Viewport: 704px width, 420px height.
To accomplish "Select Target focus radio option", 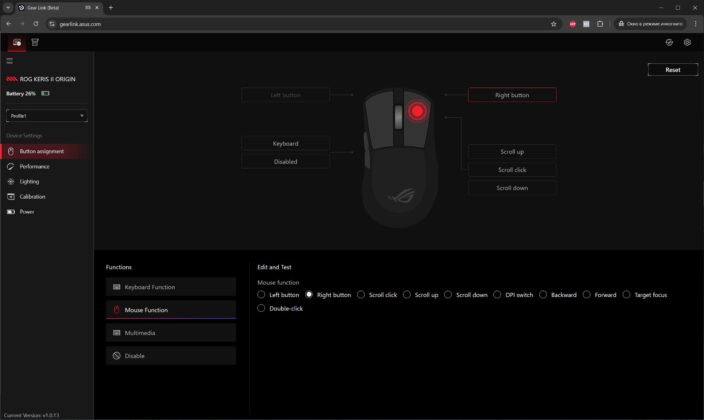I will [626, 295].
